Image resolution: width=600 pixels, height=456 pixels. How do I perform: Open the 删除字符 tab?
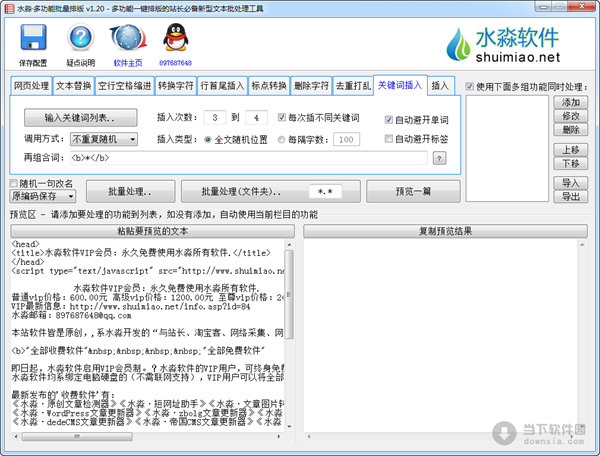pyautogui.click(x=311, y=86)
